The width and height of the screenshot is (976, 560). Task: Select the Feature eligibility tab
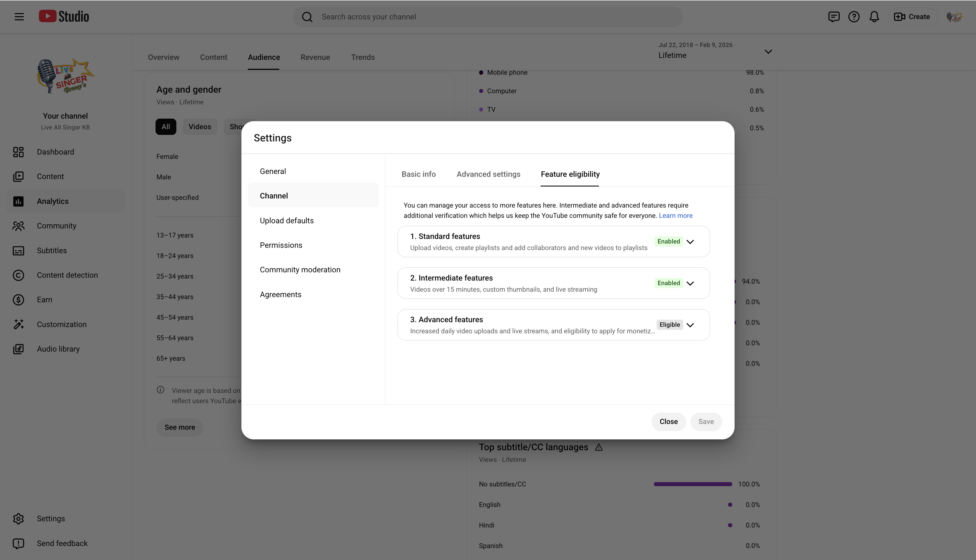[570, 174]
